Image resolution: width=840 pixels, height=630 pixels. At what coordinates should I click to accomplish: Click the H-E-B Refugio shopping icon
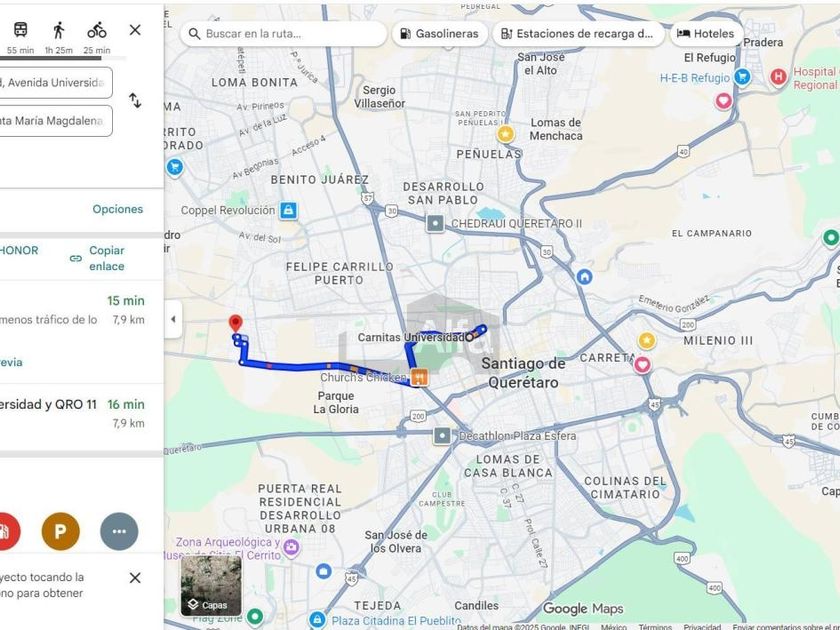[742, 77]
